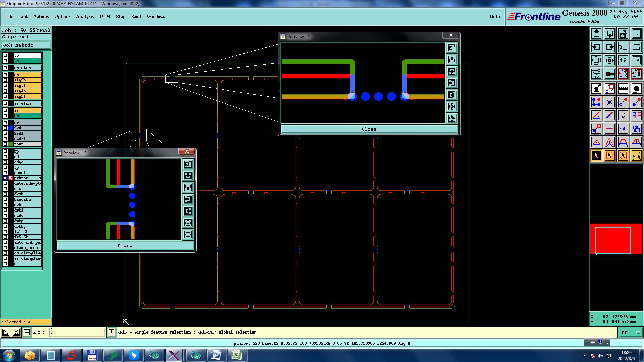This screenshot has width=644, height=362.
Task: Click the 1:2 zoom out icon
Action: (623, 60)
